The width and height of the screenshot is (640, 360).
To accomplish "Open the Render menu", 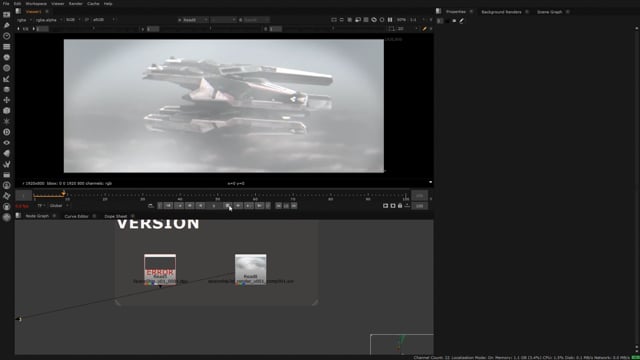I will click(76, 4).
